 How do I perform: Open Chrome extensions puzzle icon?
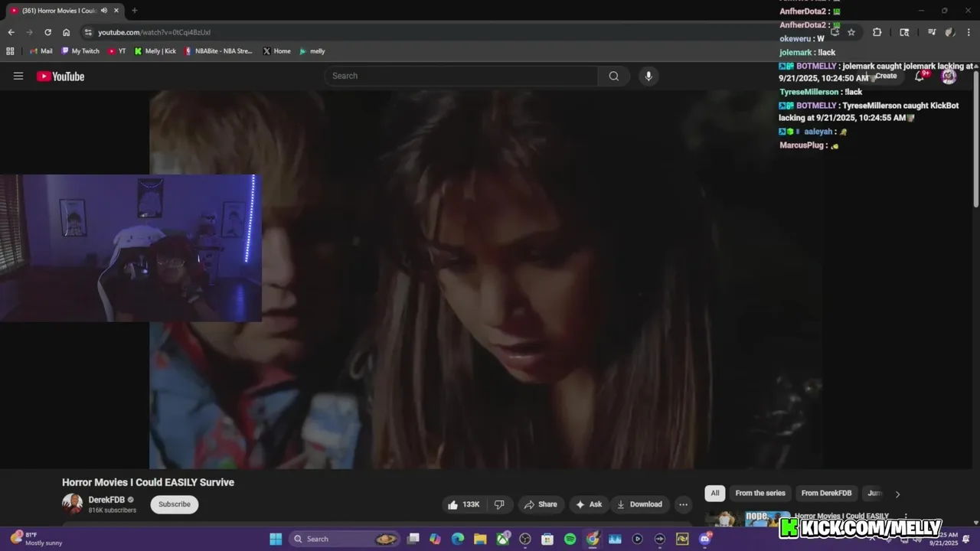click(x=877, y=32)
